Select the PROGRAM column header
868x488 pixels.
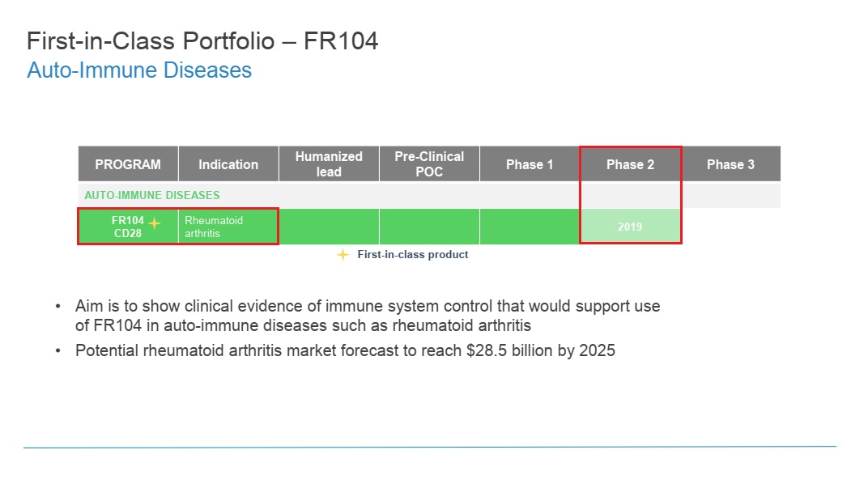pos(128,164)
